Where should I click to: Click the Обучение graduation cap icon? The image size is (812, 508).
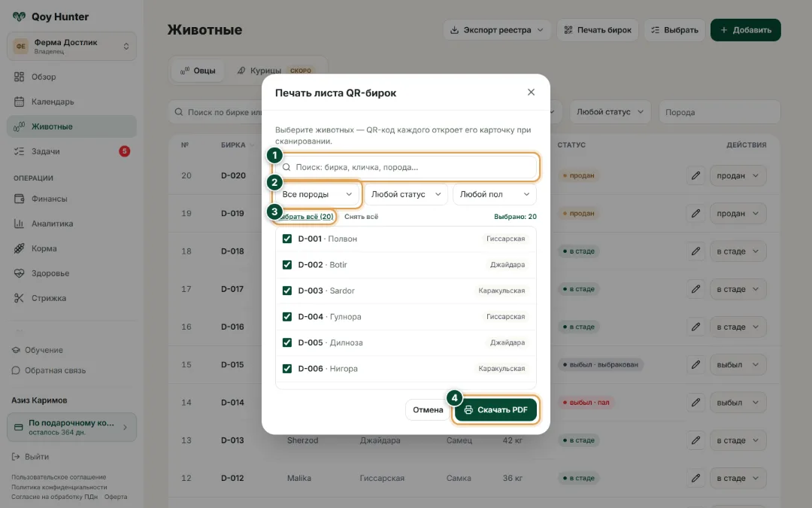pyautogui.click(x=16, y=350)
